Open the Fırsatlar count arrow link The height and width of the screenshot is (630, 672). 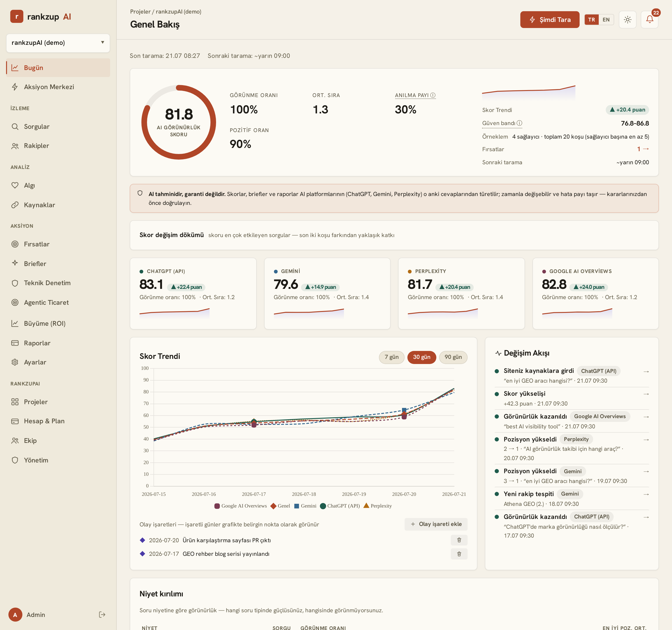pos(643,149)
